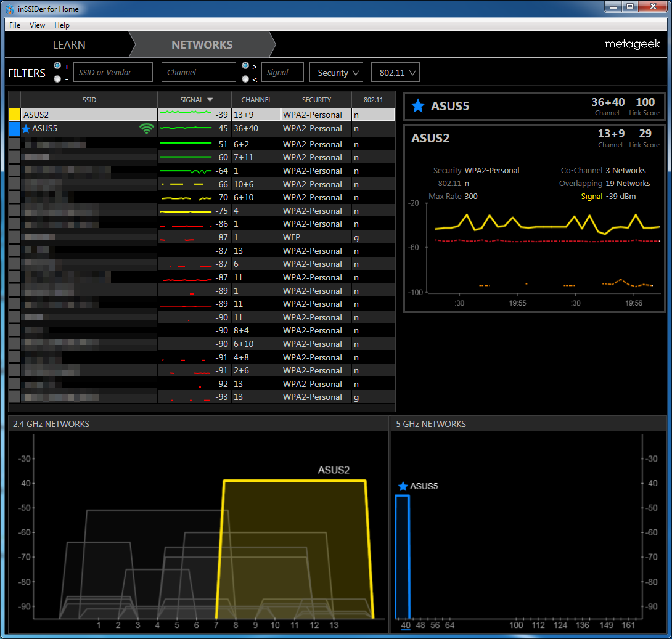Screen dimensions: 672x639
Task: Click the large blue star in ASUS5 details card
Action: pos(418,105)
